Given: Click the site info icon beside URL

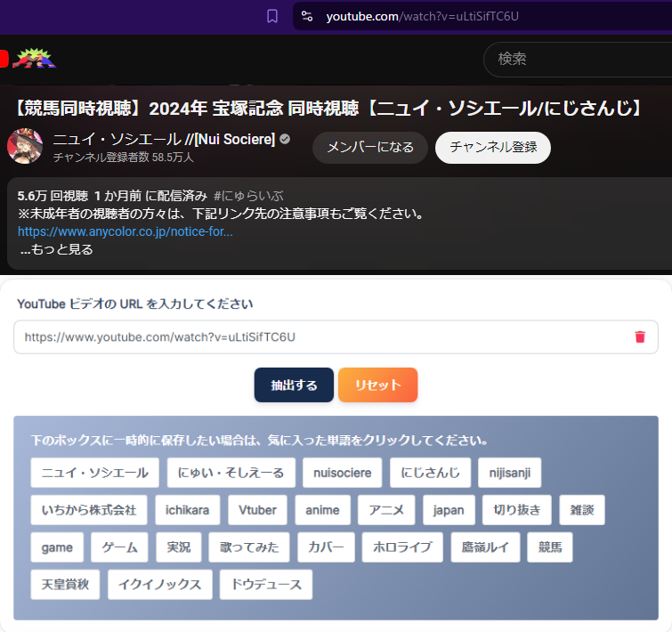Looking at the screenshot, I should pyautogui.click(x=307, y=16).
